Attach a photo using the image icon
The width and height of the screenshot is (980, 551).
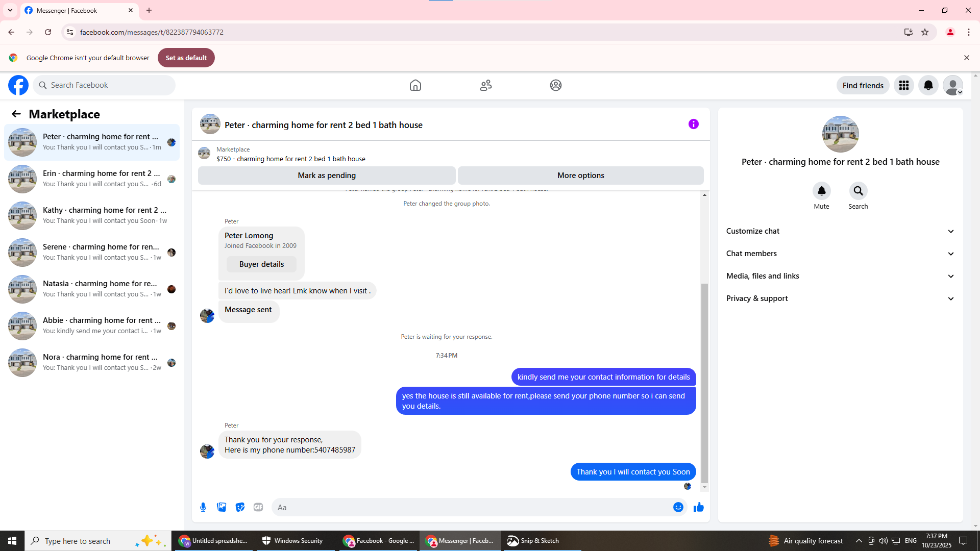point(222,507)
